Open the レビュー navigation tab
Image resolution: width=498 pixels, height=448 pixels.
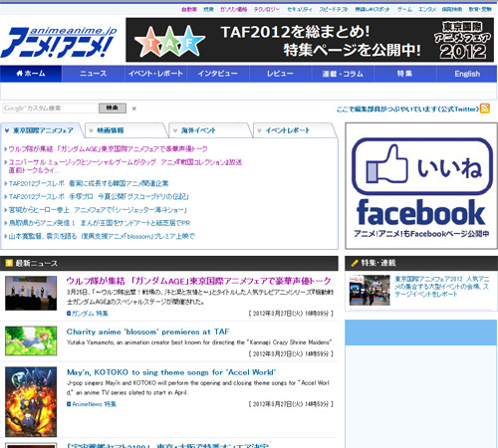point(280,74)
